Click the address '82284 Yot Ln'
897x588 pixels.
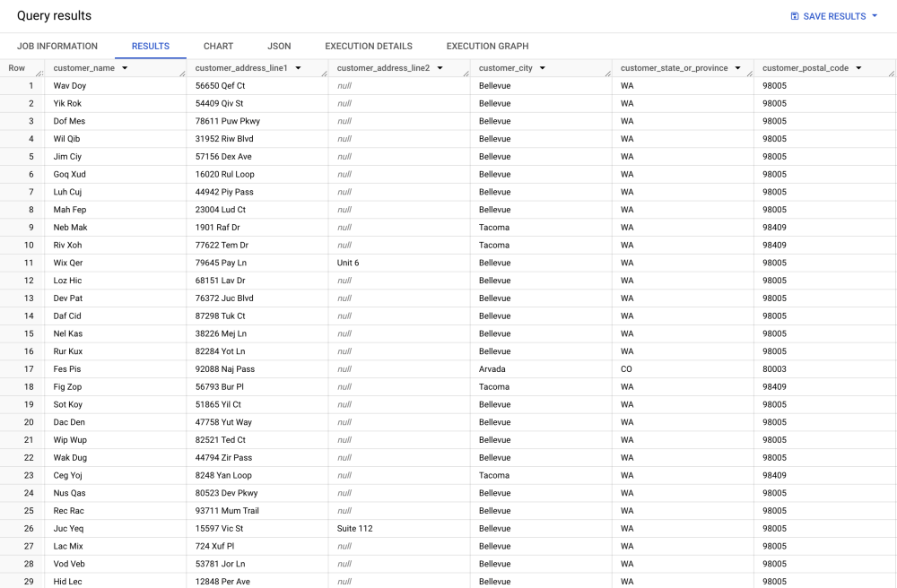(221, 351)
